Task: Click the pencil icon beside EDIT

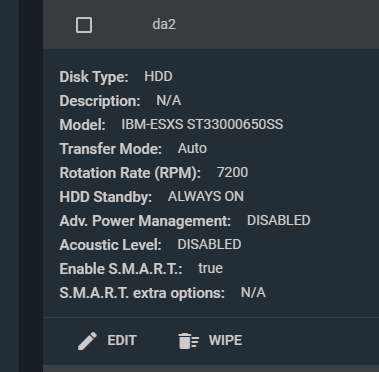Action: [87, 341]
